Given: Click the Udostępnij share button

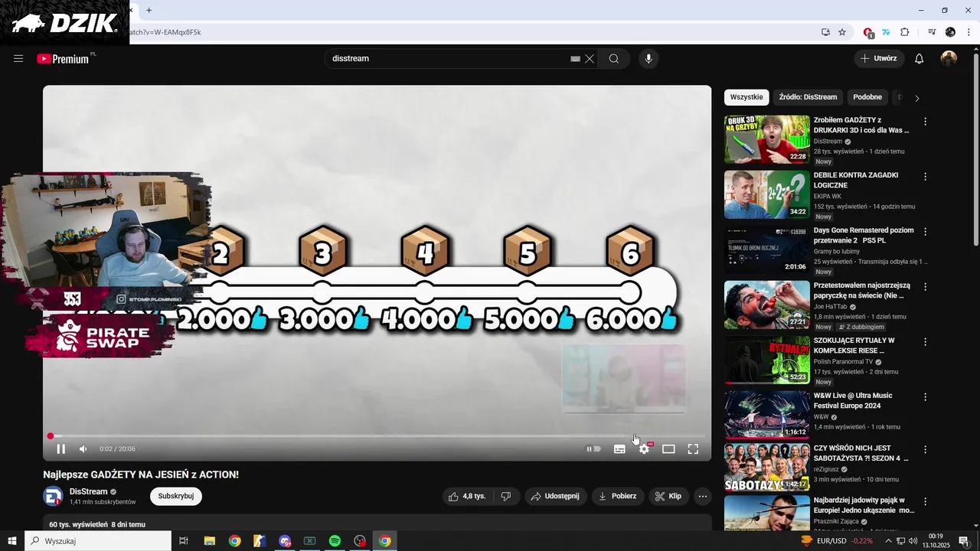Looking at the screenshot, I should 556,496.
